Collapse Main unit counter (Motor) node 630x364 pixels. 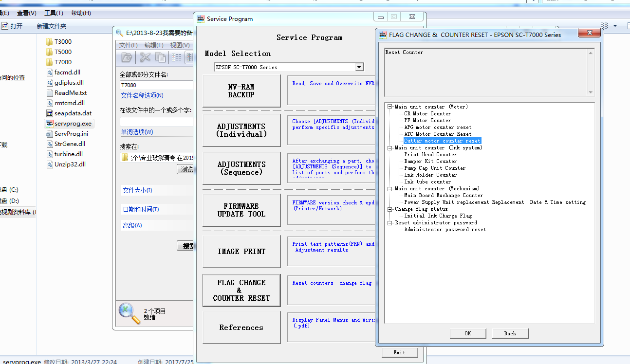pyautogui.click(x=390, y=107)
